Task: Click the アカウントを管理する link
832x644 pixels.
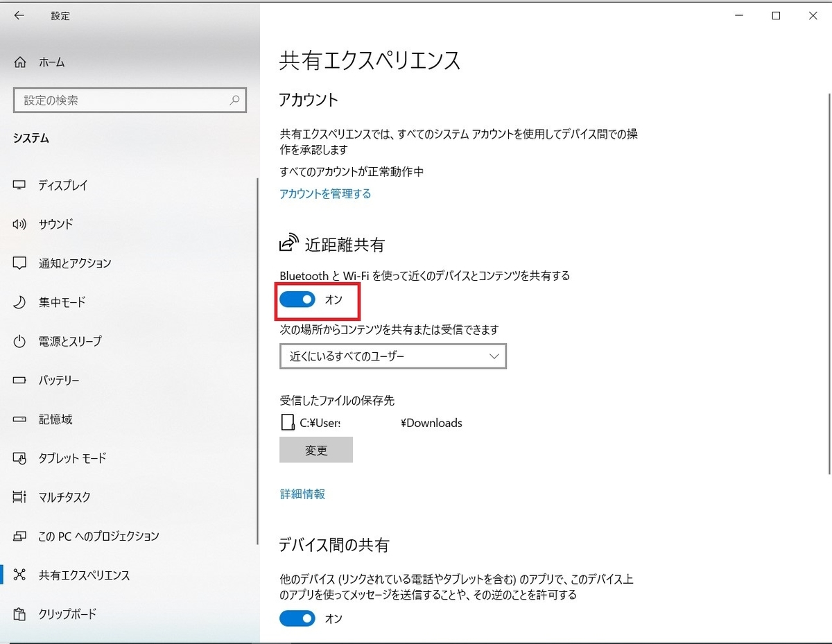Action: tap(324, 194)
